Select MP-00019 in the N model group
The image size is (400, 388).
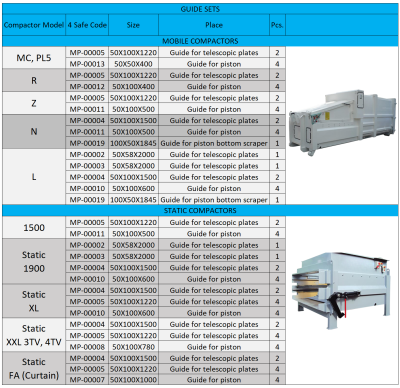tap(87, 143)
